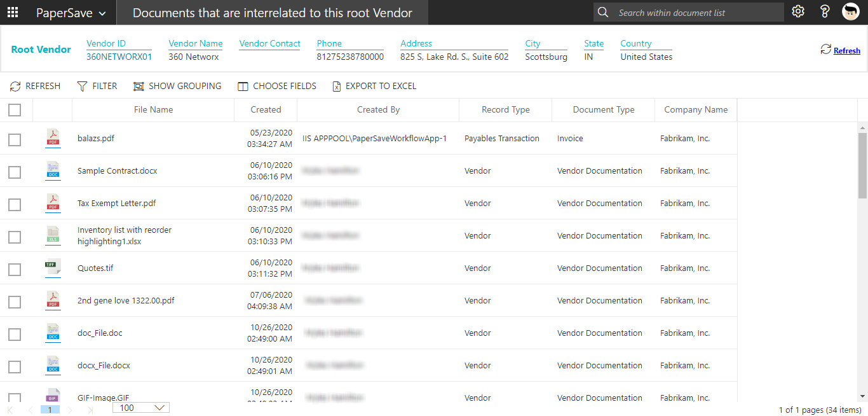
Task: Click the Refresh link in vendor header
Action: coord(846,51)
